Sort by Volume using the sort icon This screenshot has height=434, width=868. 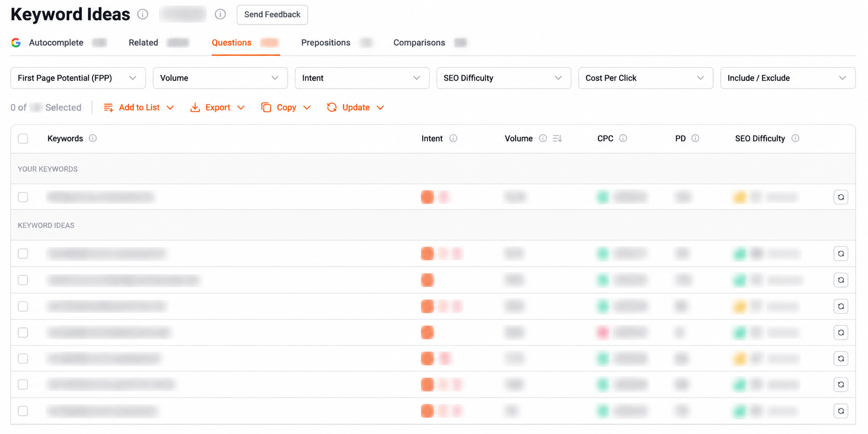(x=557, y=138)
